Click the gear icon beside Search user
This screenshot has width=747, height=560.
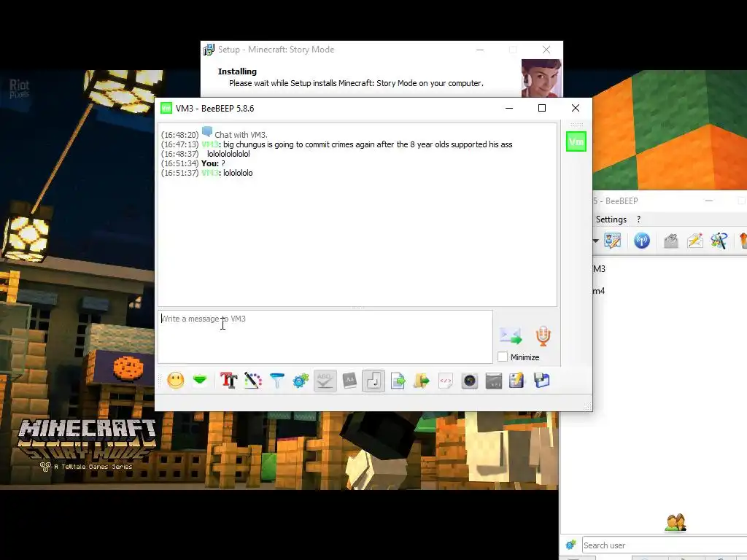pyautogui.click(x=570, y=545)
